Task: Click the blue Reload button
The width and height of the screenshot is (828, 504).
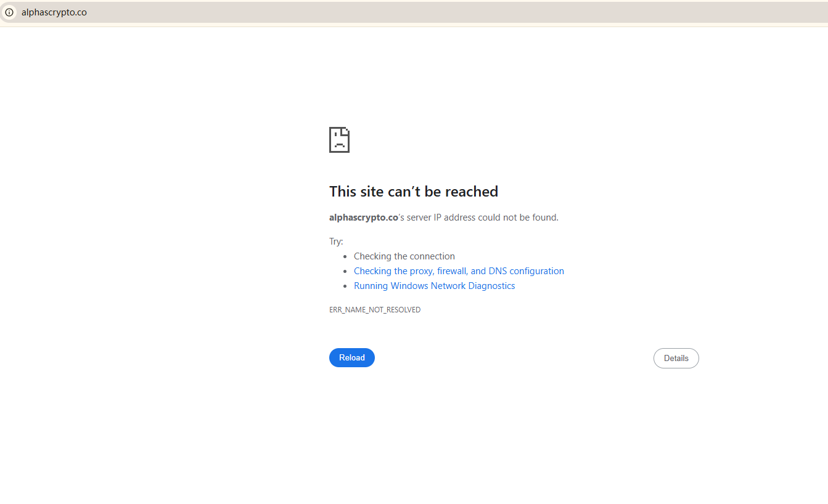Action: 352,357
